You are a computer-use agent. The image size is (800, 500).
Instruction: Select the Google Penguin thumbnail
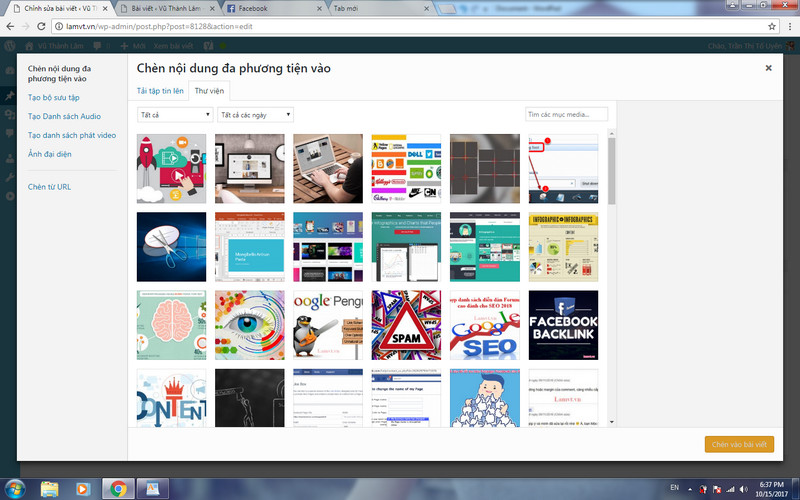(x=328, y=325)
